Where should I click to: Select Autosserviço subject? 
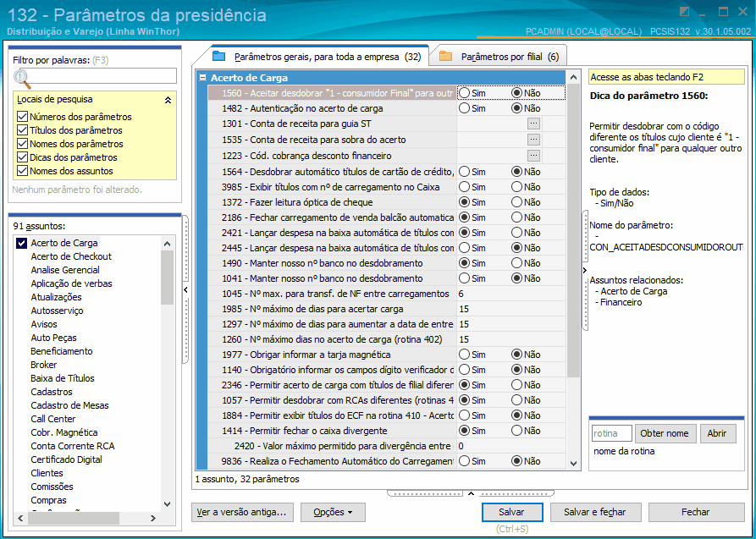pos(57,311)
